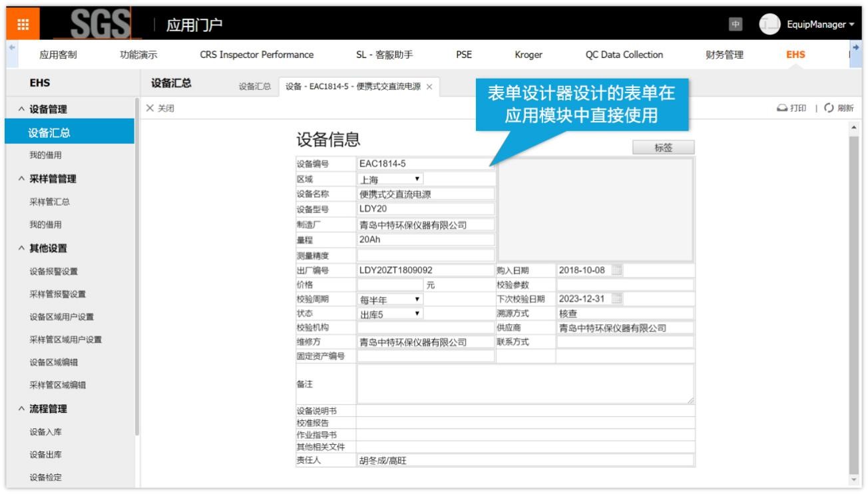Image resolution: width=868 pixels, height=494 pixels.
Task: Collapse the 采样管管理 sidebar section
Action: 21,179
